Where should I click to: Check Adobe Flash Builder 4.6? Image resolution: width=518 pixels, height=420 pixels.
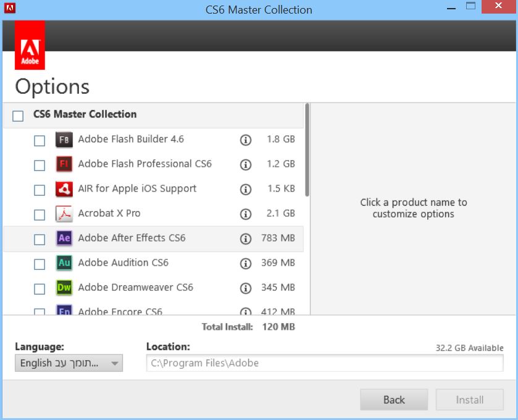40,141
